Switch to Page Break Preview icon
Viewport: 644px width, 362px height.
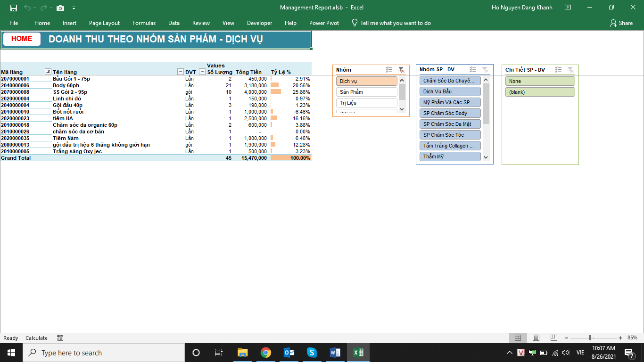click(x=554, y=338)
